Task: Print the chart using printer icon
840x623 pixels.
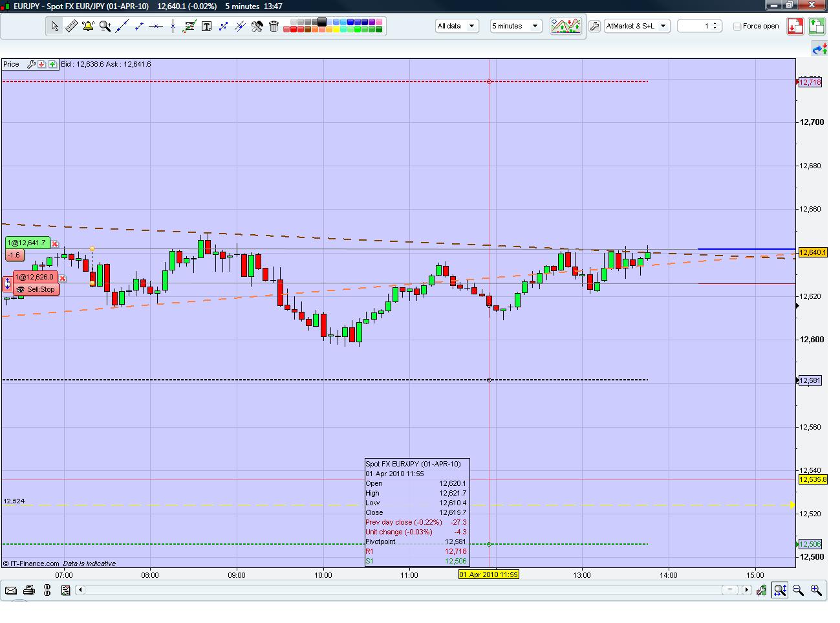Action: coord(29,590)
